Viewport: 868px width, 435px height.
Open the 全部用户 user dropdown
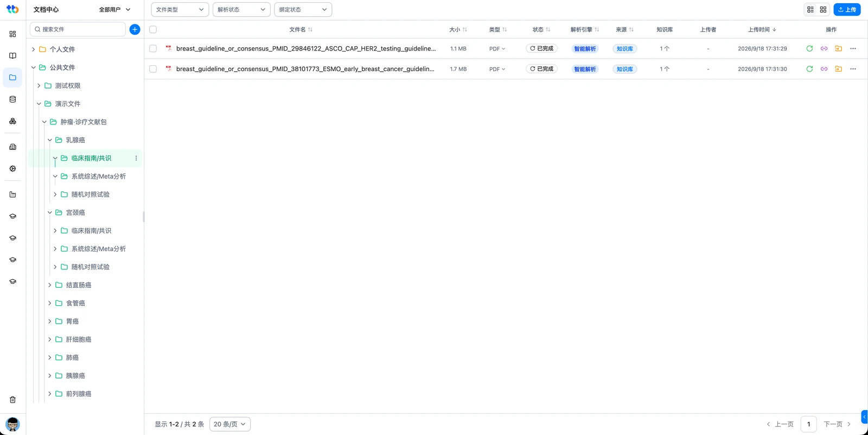point(115,10)
